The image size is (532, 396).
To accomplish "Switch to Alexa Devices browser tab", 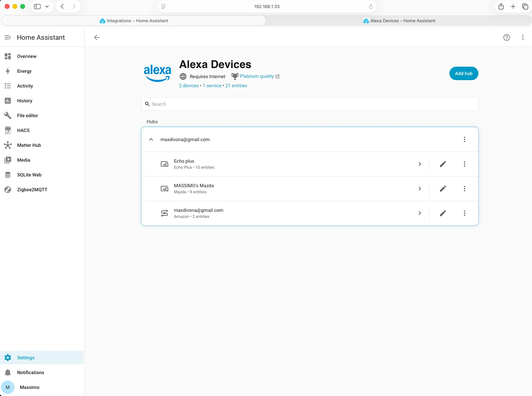I will [x=399, y=21].
